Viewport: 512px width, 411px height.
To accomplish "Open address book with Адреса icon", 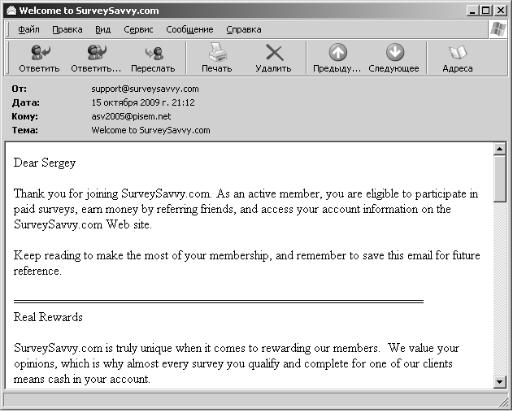I will click(x=458, y=53).
